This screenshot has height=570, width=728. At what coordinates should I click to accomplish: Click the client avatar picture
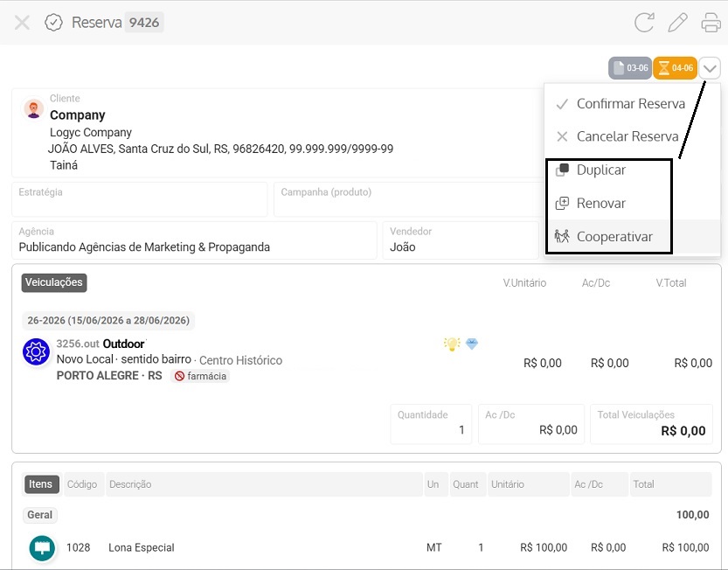click(33, 109)
